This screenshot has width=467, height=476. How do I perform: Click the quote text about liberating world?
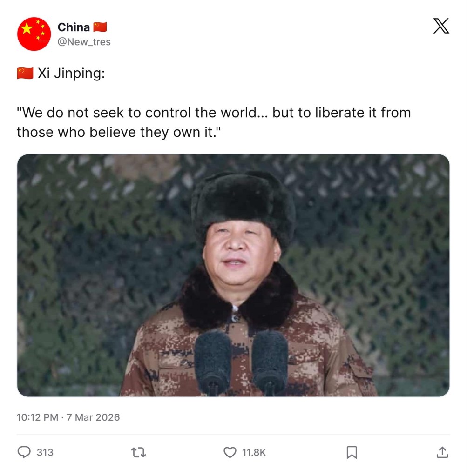point(214,122)
